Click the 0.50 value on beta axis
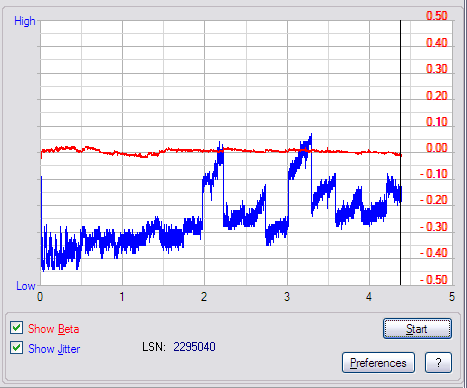Screen dimensions: 467x388 pyautogui.click(x=437, y=16)
